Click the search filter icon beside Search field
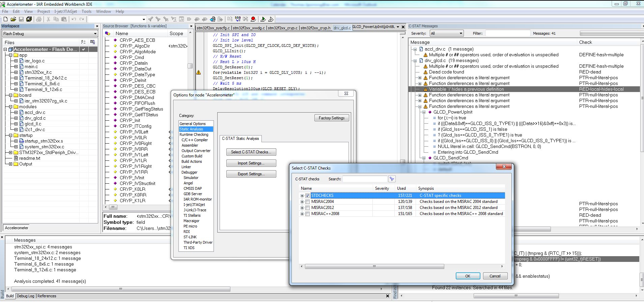 coord(392,179)
